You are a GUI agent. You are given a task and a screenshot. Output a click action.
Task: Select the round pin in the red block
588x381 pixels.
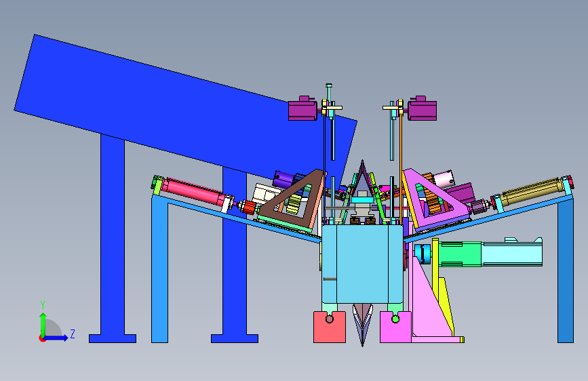point(329,319)
